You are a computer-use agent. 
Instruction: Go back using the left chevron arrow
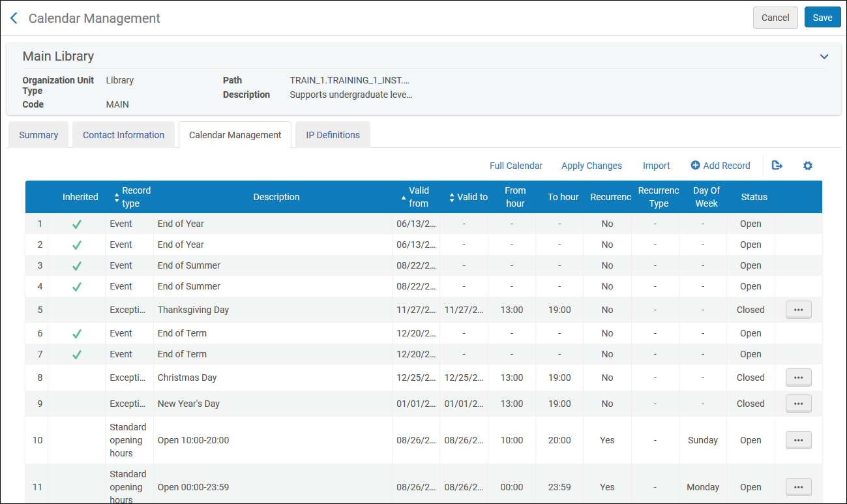[x=14, y=18]
